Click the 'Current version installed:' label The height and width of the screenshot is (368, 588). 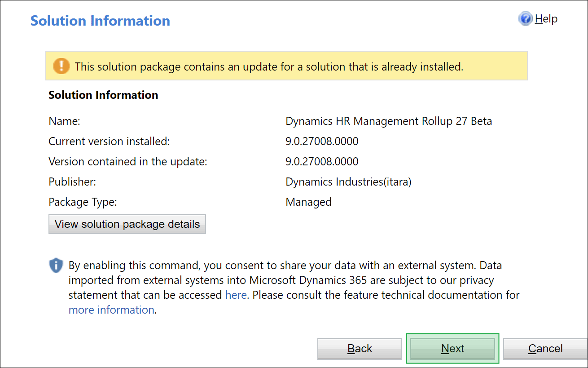(x=109, y=142)
